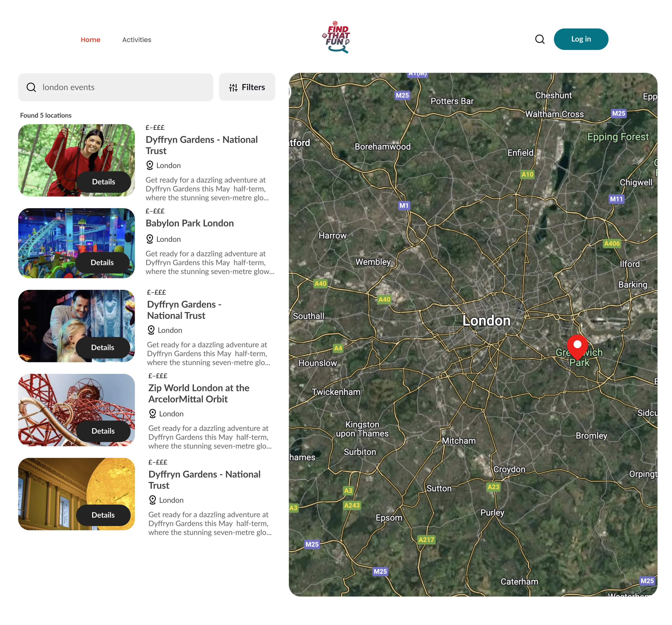This screenshot has width=672, height=625.
Task: Click 'Found 5 locations' text
Action: coord(46,115)
